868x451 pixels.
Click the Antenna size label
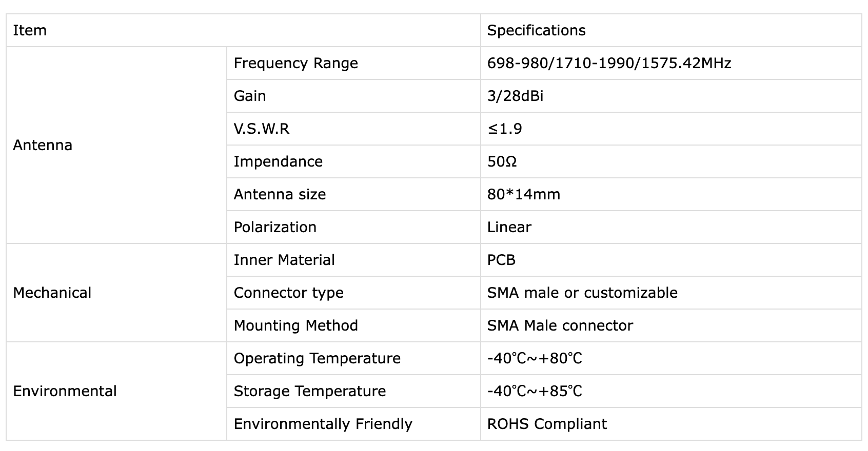pos(280,194)
